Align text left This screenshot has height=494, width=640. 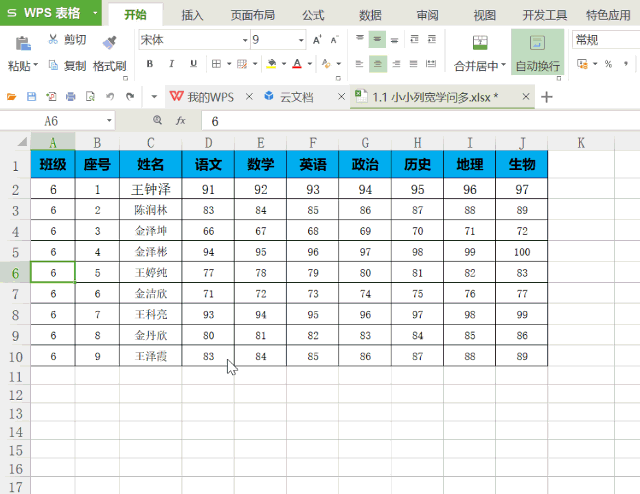tap(360, 64)
